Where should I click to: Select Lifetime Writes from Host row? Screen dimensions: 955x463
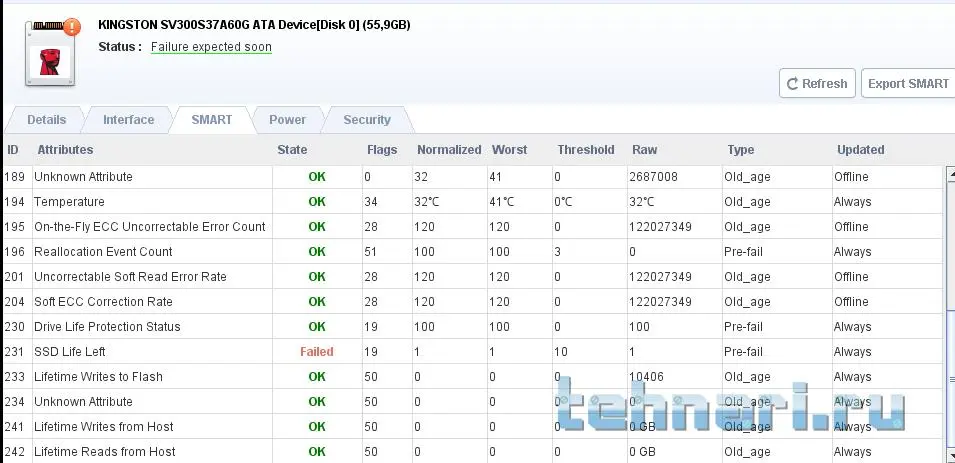click(x=473, y=426)
